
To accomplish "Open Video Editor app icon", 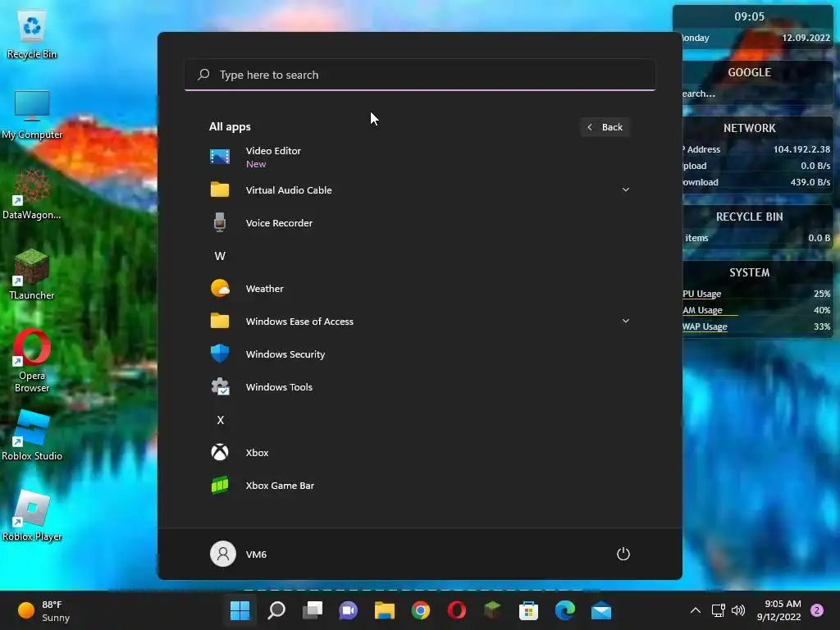I will coord(220,157).
